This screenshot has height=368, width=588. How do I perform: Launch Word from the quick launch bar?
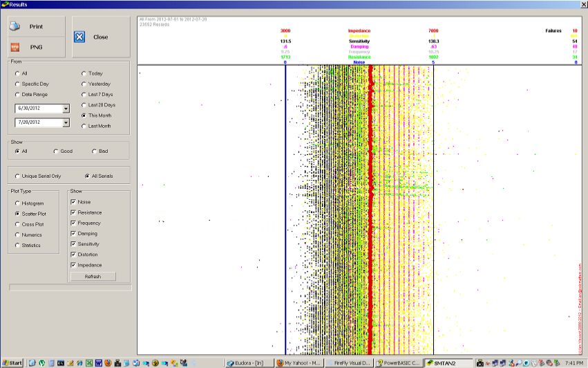[x=98, y=363]
